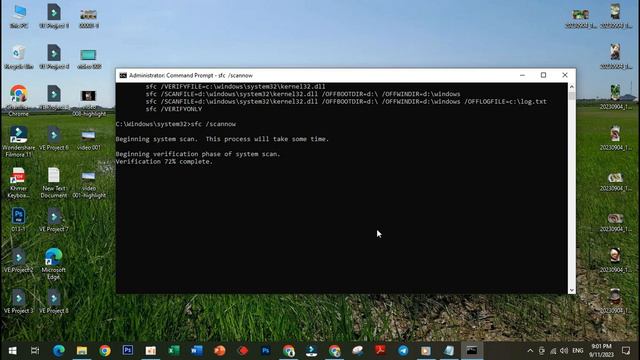Select the VE Project 3 desktop file
Screen dimensions: 640x360
(18, 302)
